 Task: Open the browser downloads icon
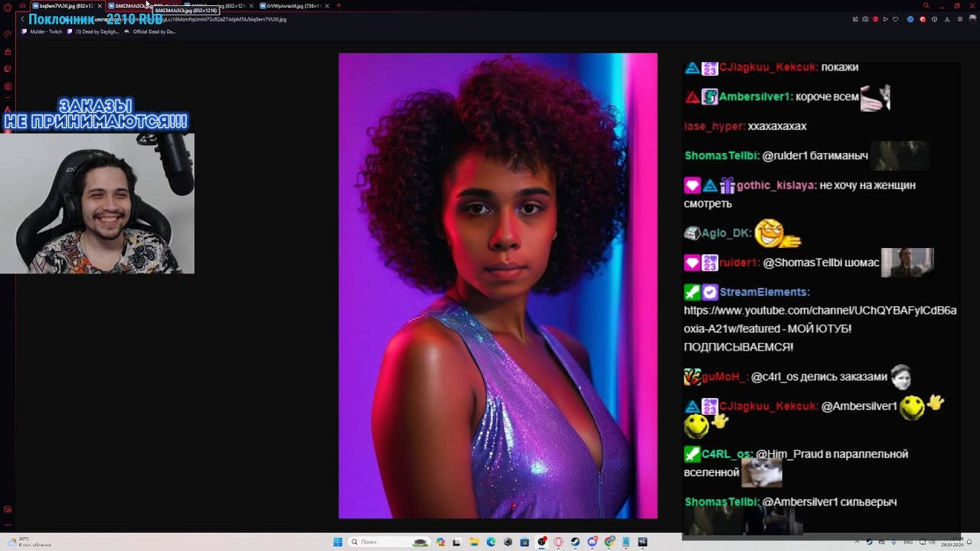click(947, 19)
